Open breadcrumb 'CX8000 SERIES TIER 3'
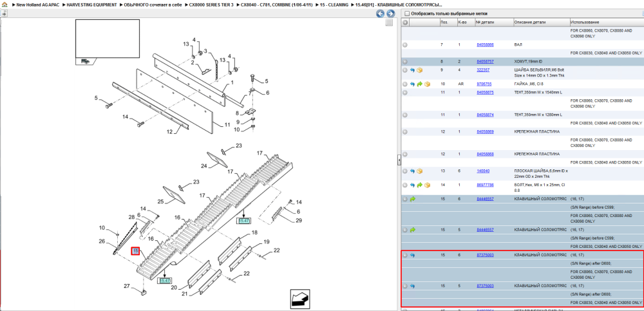This screenshot has height=311, width=644. pyautogui.click(x=211, y=5)
